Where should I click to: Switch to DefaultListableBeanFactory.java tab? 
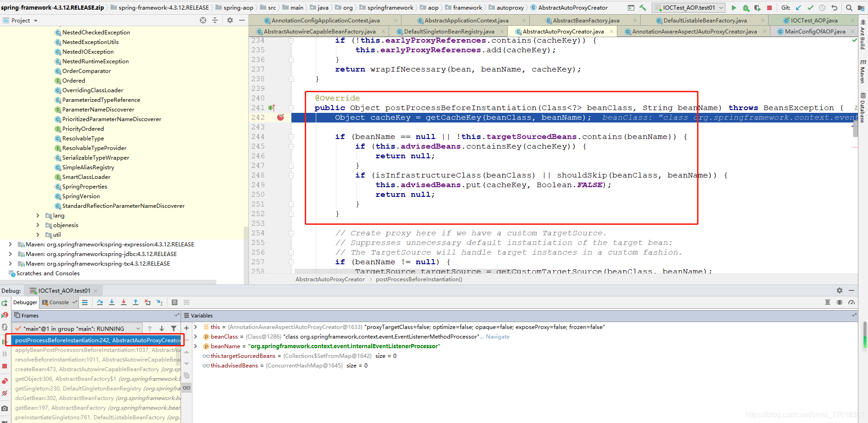tap(705, 21)
